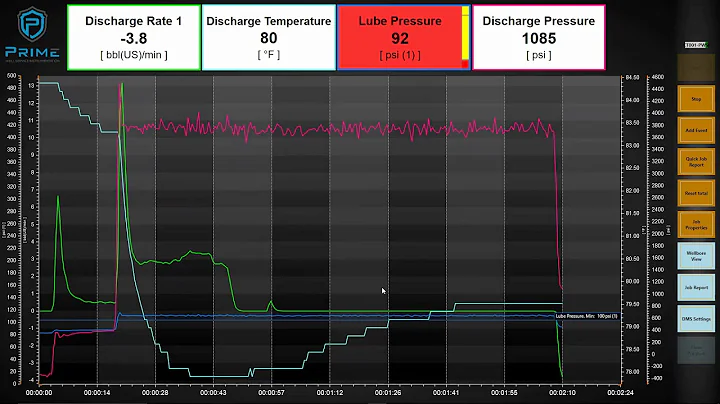Click time label 00:01:55
The height and width of the screenshot is (404, 720).
click(504, 393)
